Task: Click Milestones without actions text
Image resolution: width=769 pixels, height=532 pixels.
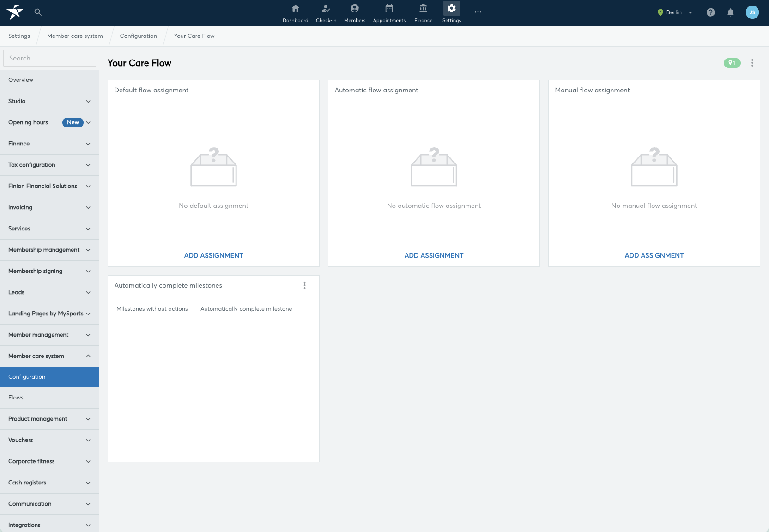Action: click(152, 309)
